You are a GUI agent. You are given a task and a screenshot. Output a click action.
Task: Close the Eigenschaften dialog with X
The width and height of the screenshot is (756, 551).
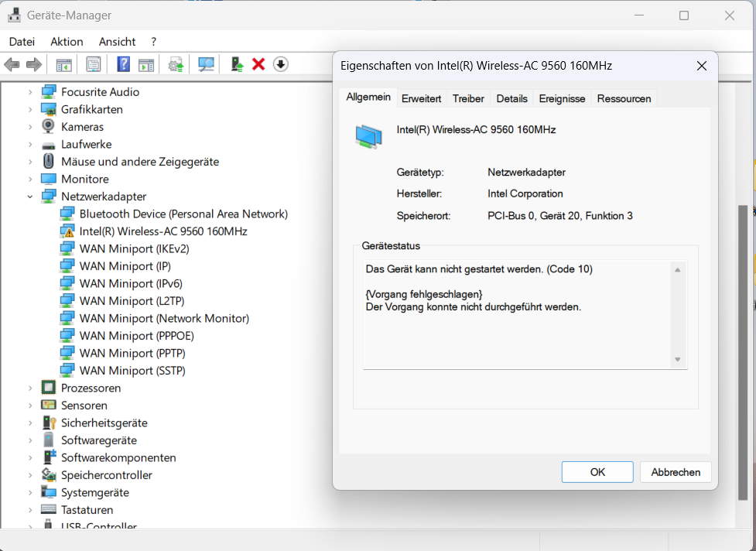coord(702,66)
